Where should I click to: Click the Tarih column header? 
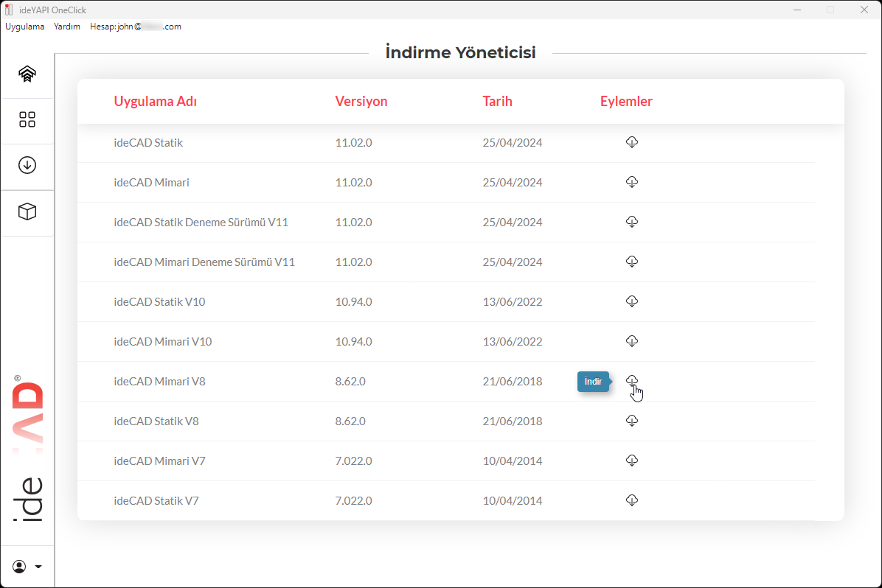pyautogui.click(x=497, y=102)
